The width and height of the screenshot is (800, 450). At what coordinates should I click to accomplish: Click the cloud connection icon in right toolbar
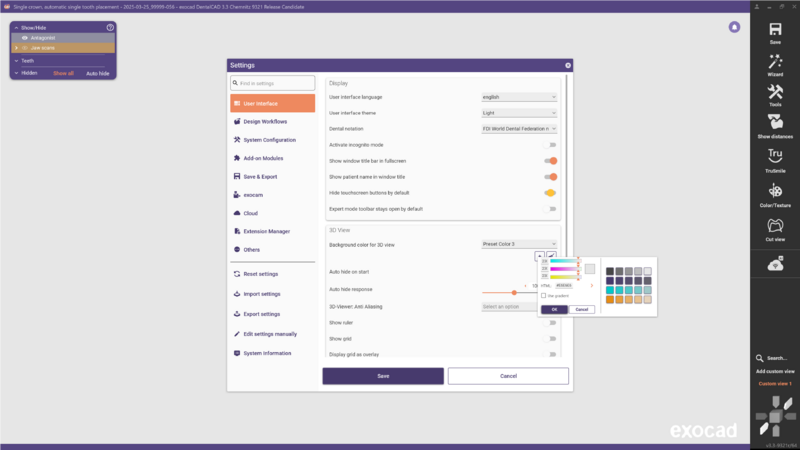[775, 264]
